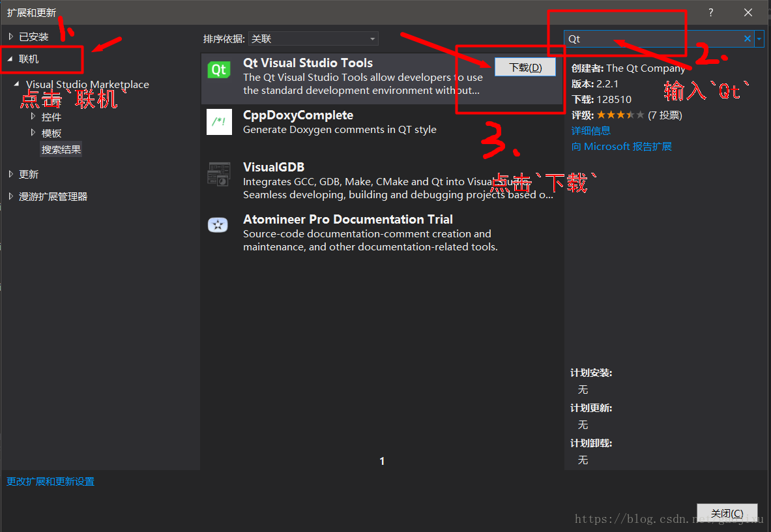Open 更改扩展和更新设置 link

(x=50, y=481)
